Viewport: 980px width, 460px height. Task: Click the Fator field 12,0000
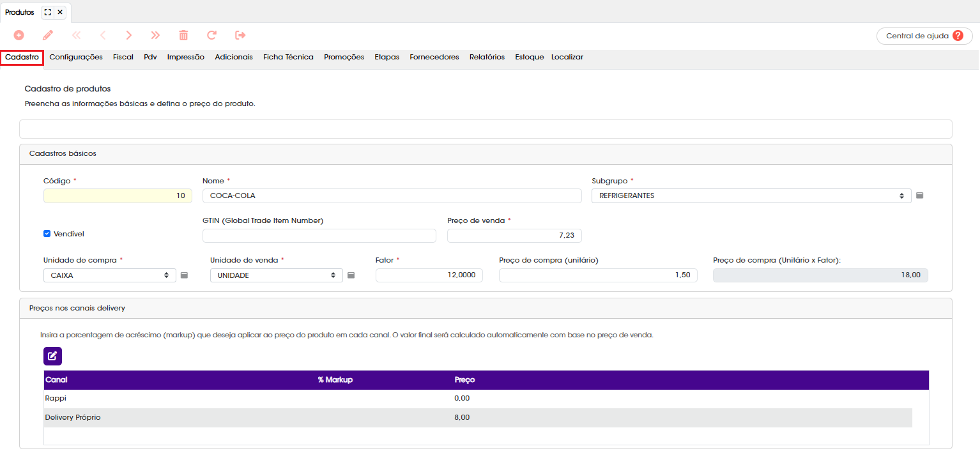click(429, 275)
